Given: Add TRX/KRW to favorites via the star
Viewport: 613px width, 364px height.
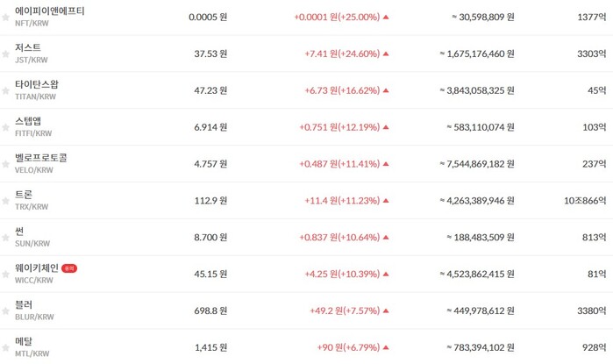Looking at the screenshot, I should coord(5,201).
